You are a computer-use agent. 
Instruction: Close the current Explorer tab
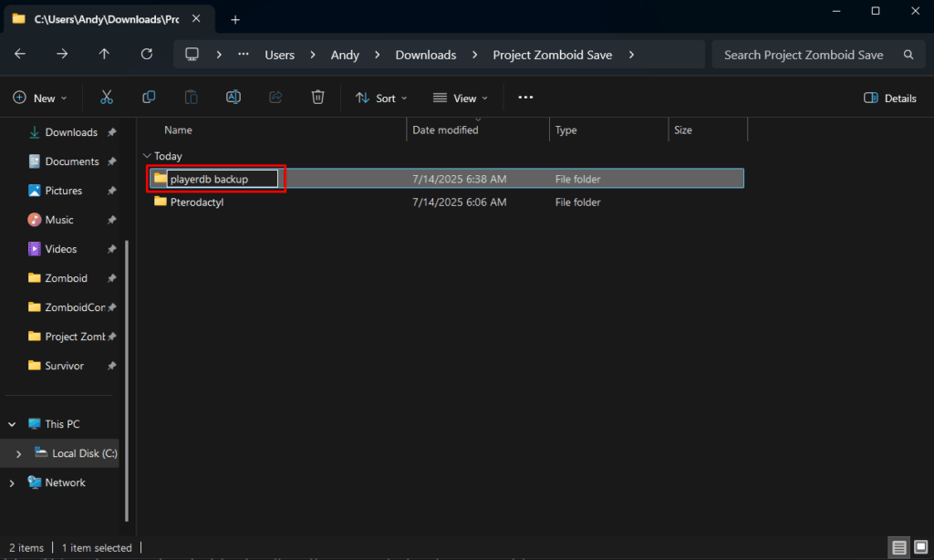196,19
